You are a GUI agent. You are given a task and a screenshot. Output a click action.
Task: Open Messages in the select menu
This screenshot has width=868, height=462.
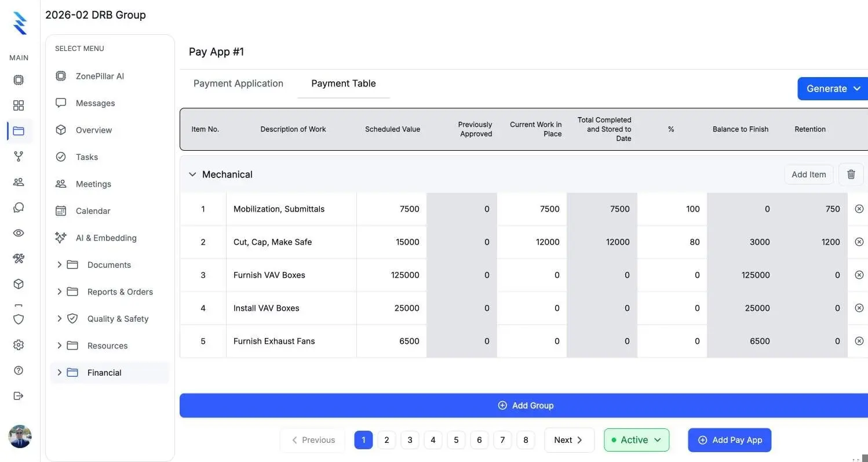95,103
